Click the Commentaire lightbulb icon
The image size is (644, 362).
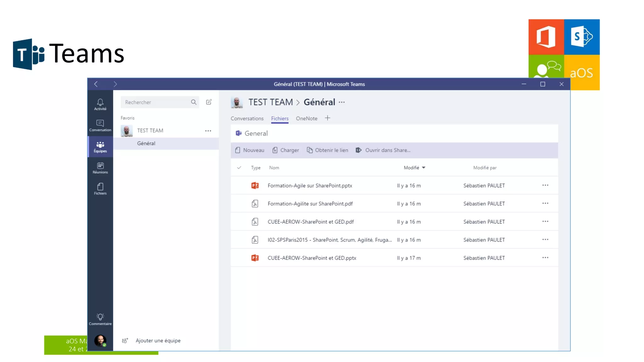[x=100, y=319]
